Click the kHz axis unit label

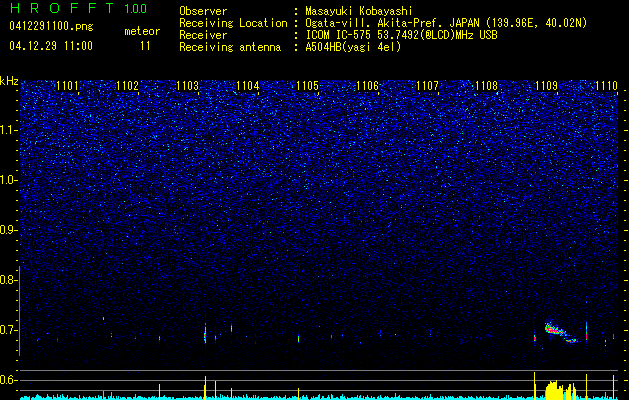pos(9,81)
